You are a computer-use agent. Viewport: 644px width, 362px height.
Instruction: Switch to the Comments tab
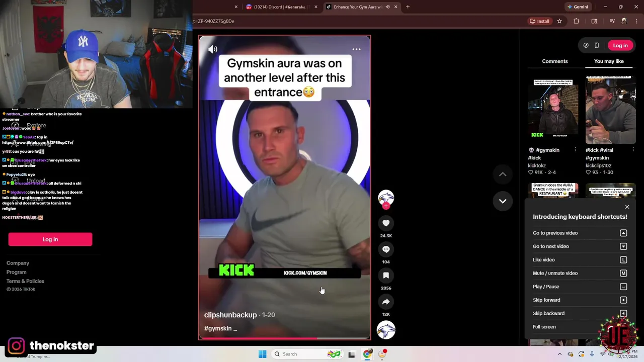click(x=555, y=61)
